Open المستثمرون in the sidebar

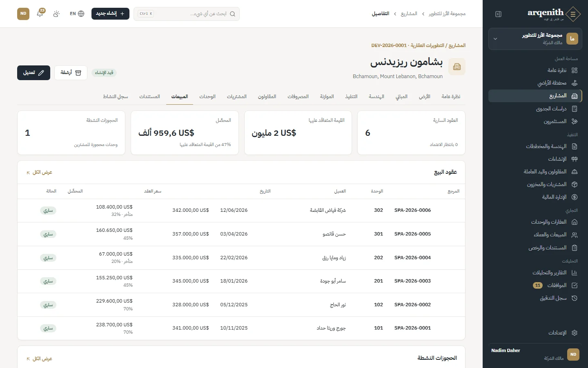[535, 121]
